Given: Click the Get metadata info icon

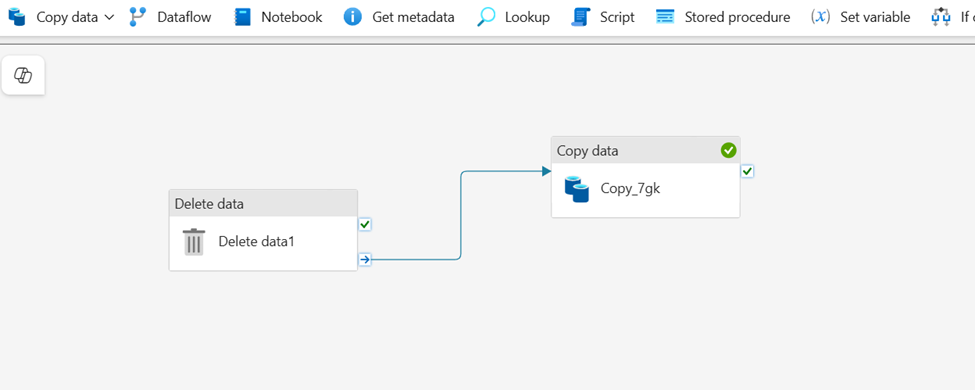Looking at the screenshot, I should [353, 17].
